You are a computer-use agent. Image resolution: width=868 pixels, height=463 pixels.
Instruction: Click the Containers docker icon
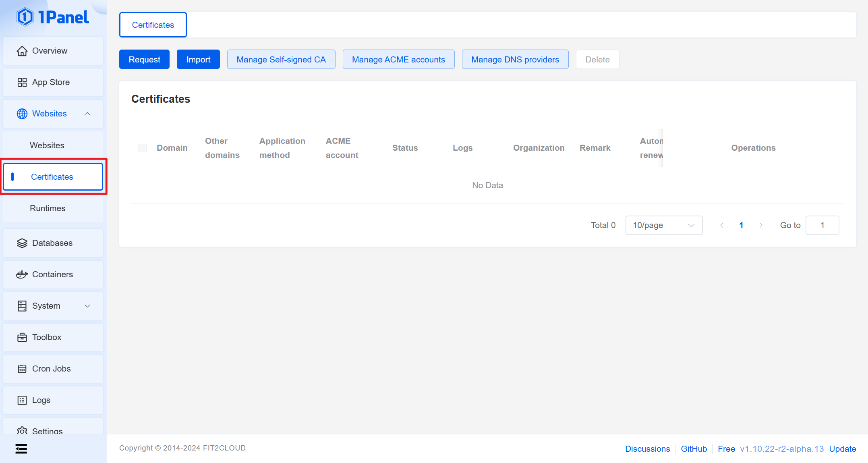point(22,274)
